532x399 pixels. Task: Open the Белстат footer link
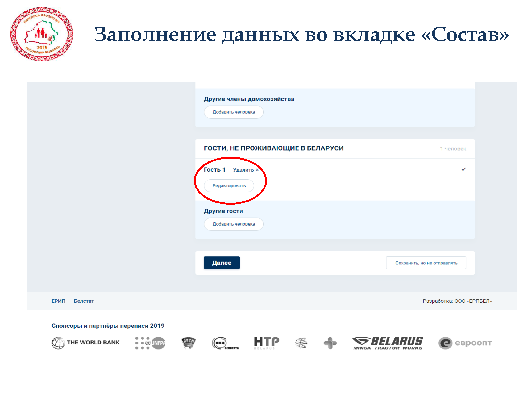(84, 301)
